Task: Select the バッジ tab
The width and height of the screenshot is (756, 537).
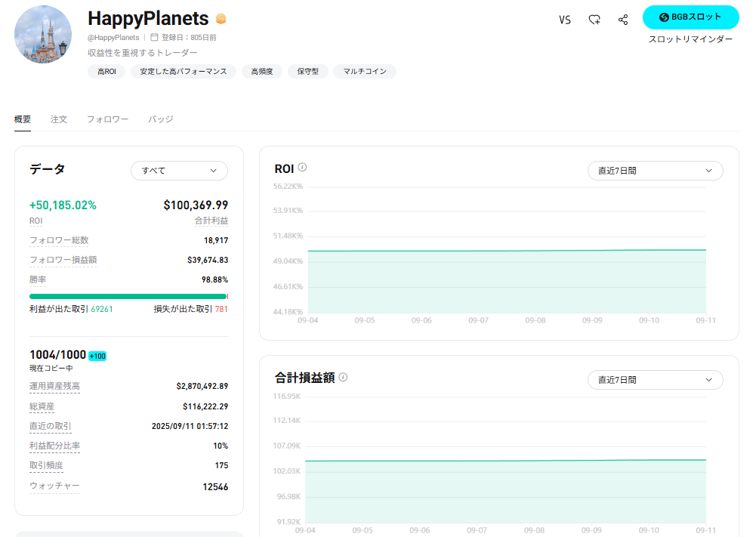Action: (x=160, y=119)
